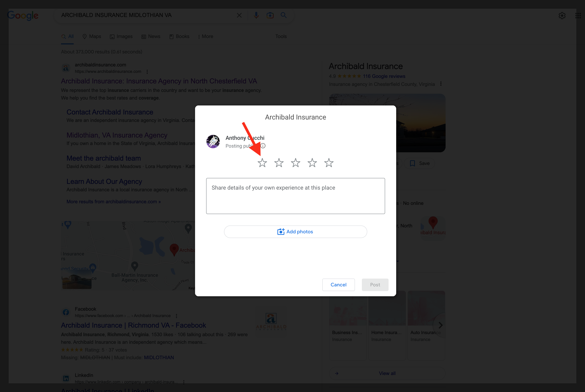585x392 pixels.
Task: Click View all products button
Action: coord(387,373)
